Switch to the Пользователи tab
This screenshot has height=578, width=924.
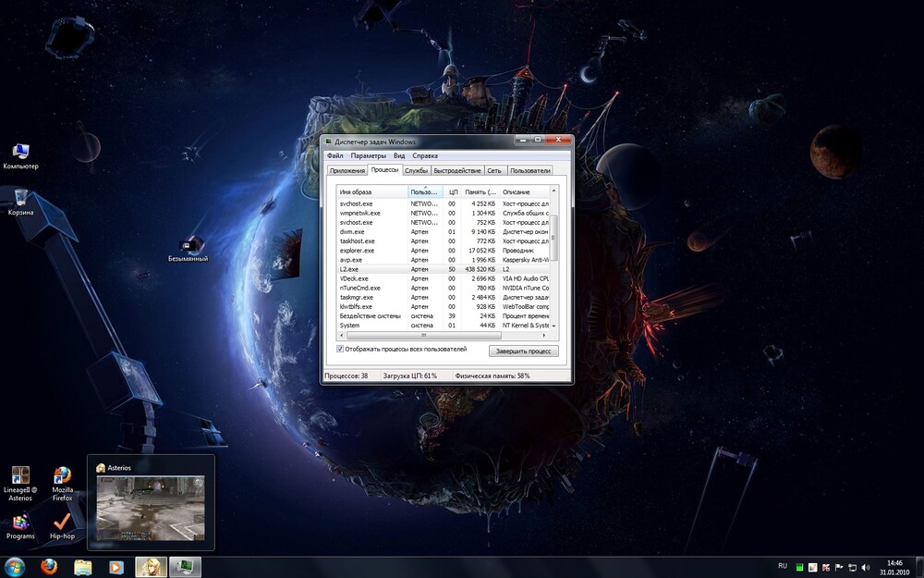click(529, 170)
